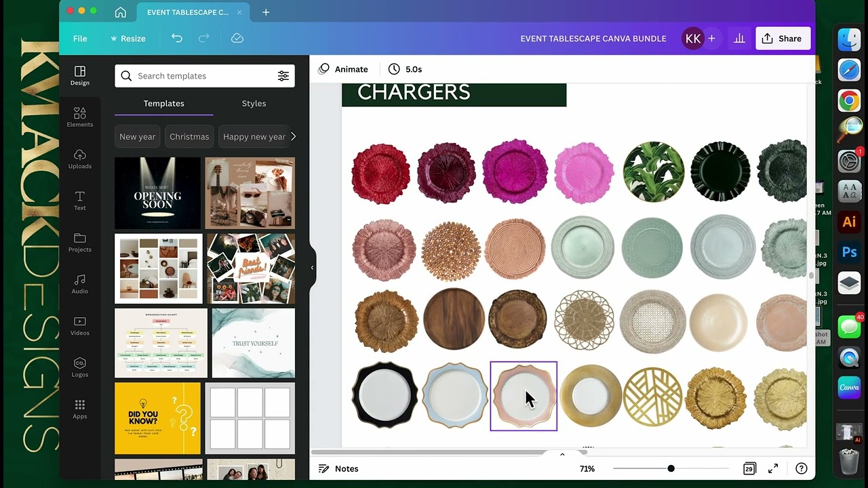Image resolution: width=868 pixels, height=488 pixels.
Task: Open the Trash in the dock
Action: pyautogui.click(x=849, y=462)
